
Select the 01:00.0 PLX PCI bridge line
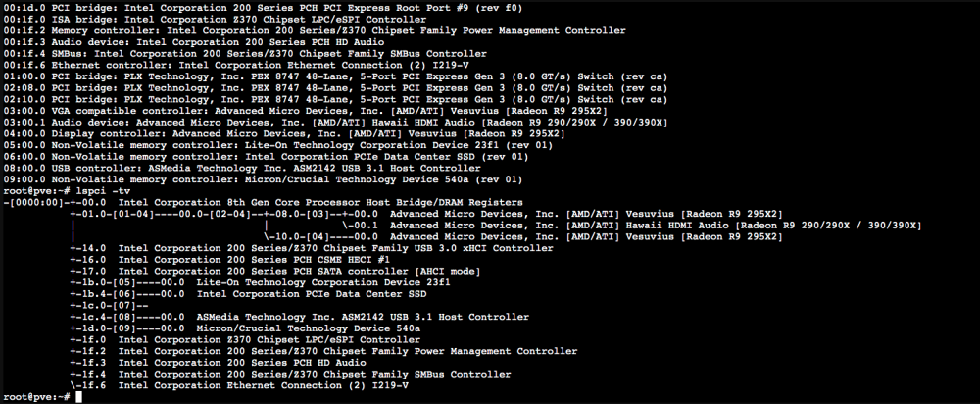coord(335,76)
